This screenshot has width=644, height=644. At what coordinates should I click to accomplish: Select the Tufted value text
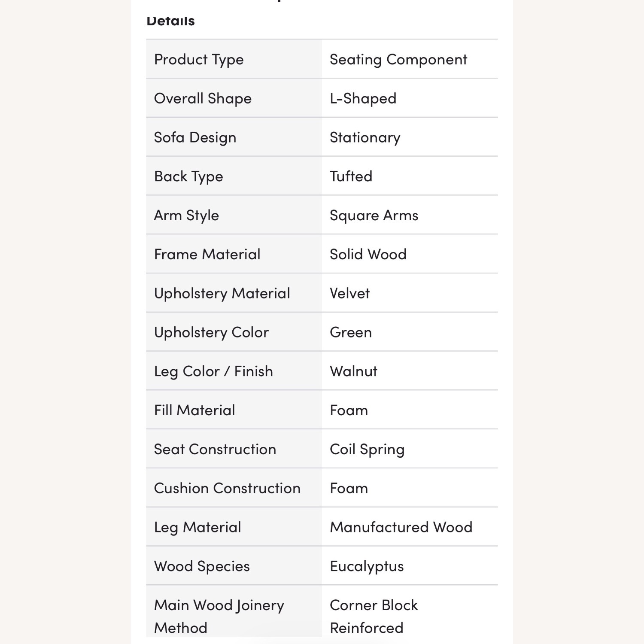coord(351,176)
